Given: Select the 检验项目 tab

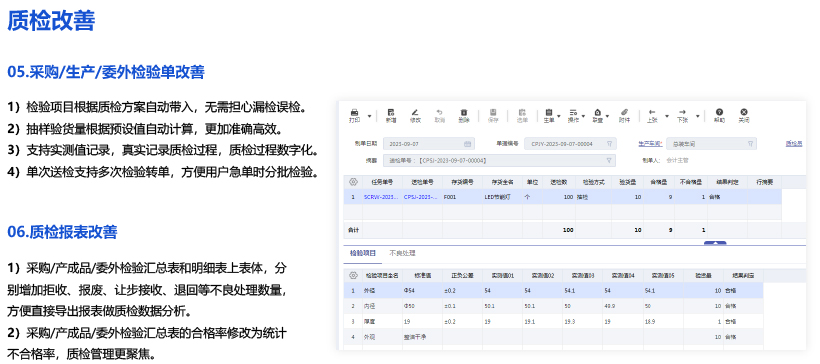Looking at the screenshot, I should click(362, 253).
